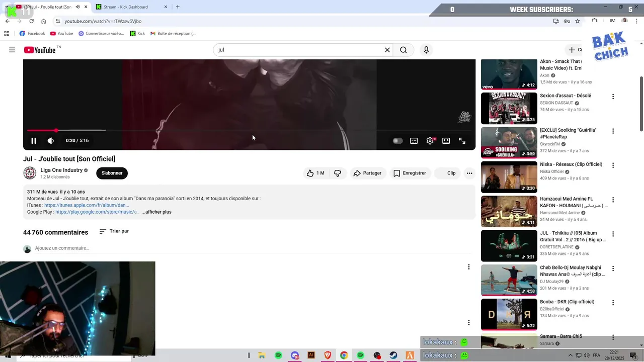Bookmark this page with star icon

click(578, 21)
